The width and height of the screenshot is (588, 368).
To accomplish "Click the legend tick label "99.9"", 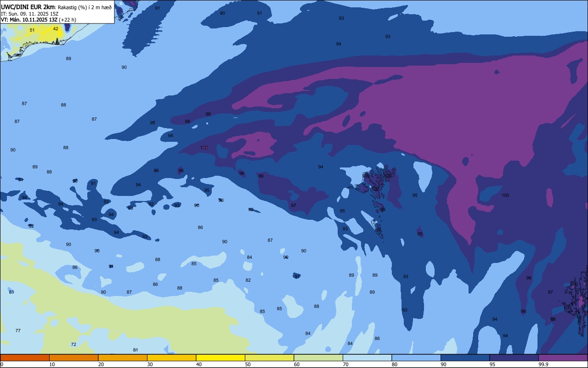I will coord(543,364).
